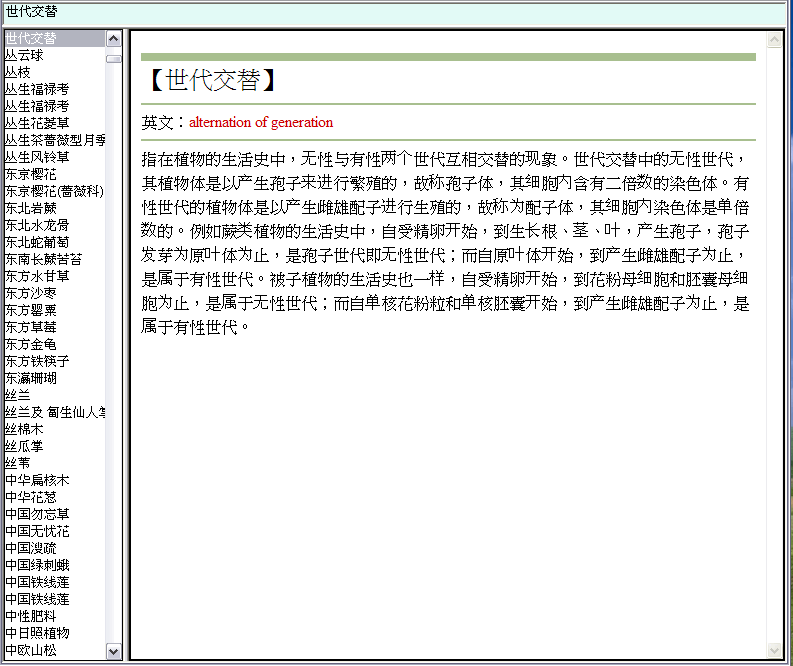Open the entry 丛生茶蔷薇型月季
The width and height of the screenshot is (793, 666).
55,141
